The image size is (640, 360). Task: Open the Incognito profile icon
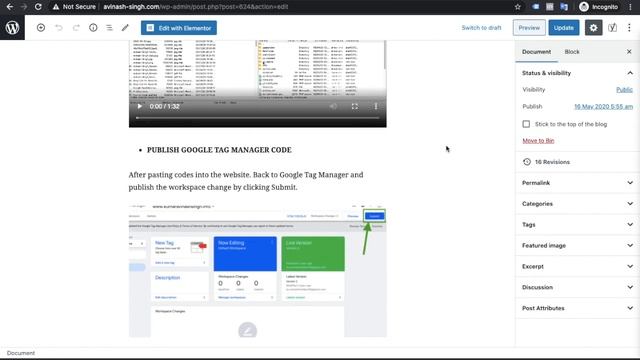point(584,7)
